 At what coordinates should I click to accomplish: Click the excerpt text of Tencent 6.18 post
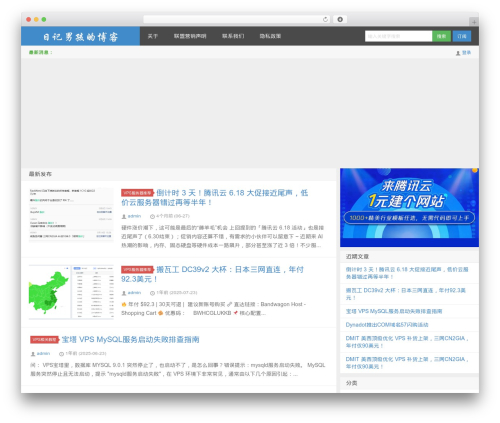[x=222, y=236]
